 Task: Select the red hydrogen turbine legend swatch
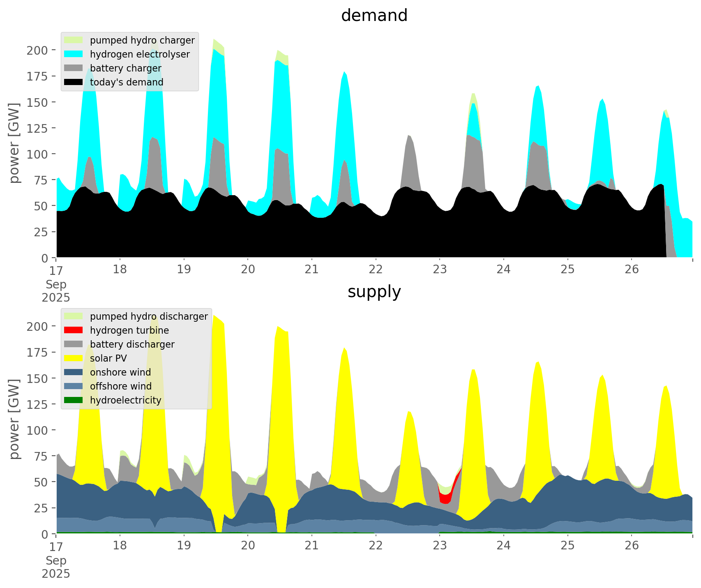tap(74, 330)
